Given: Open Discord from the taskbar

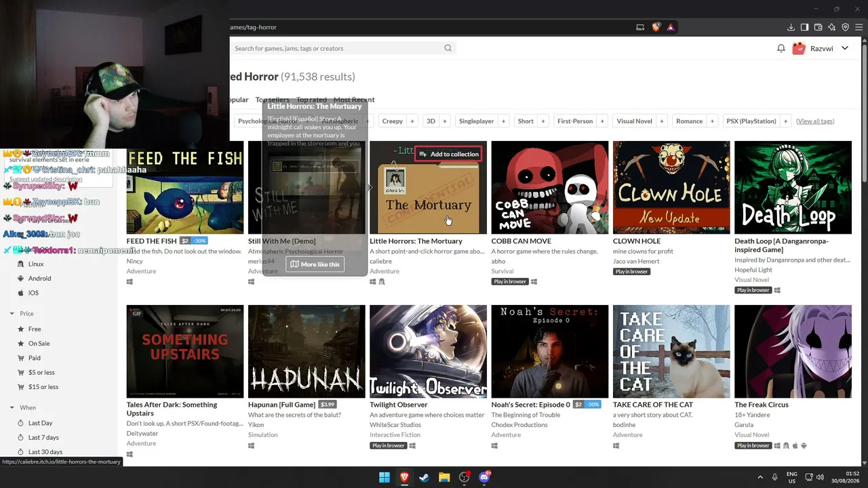Looking at the screenshot, I should pyautogui.click(x=484, y=477).
